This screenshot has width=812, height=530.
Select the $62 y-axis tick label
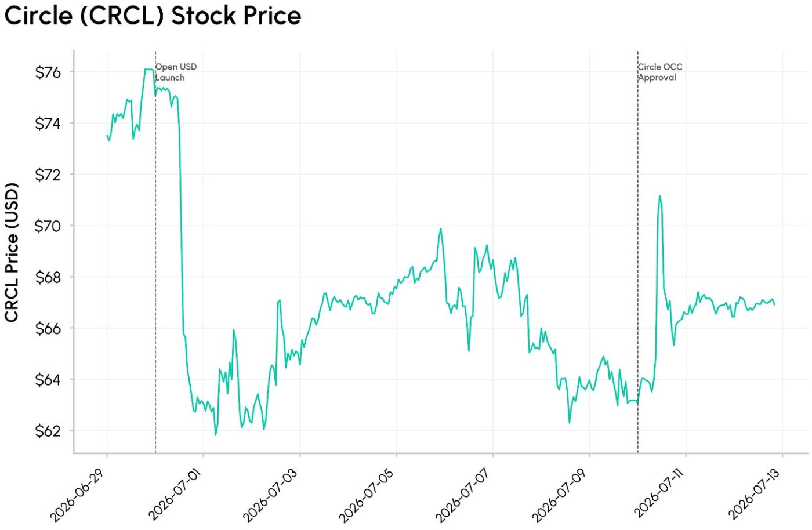click(48, 431)
